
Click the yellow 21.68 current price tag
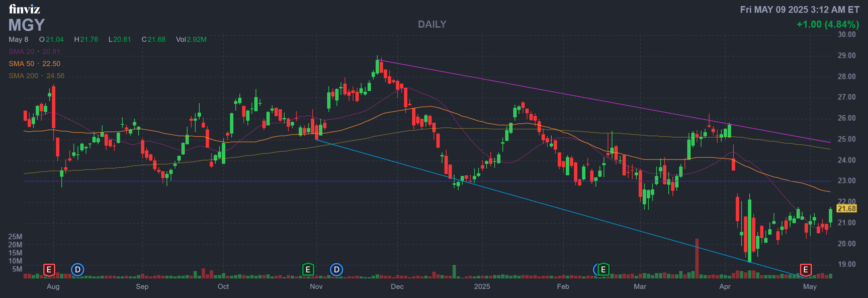point(846,209)
